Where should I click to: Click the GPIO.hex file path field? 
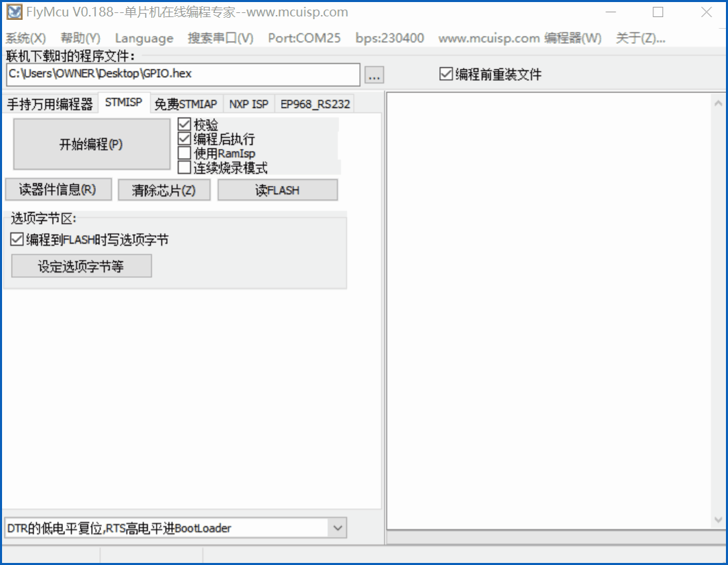[182, 75]
